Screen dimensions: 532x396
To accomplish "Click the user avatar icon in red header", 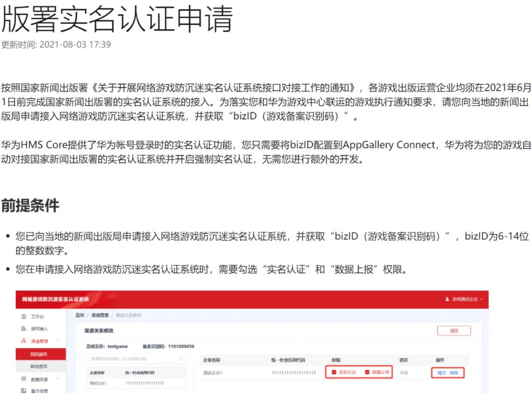I will (x=447, y=299).
